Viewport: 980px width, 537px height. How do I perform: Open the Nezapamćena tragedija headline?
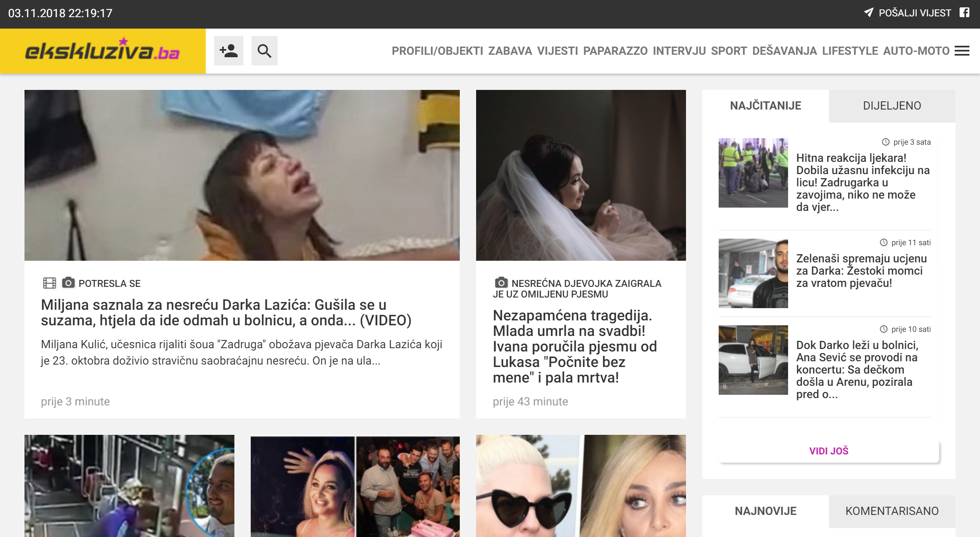point(575,347)
